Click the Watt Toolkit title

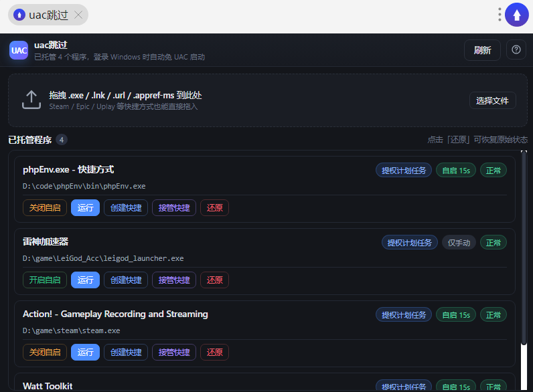coord(48,386)
